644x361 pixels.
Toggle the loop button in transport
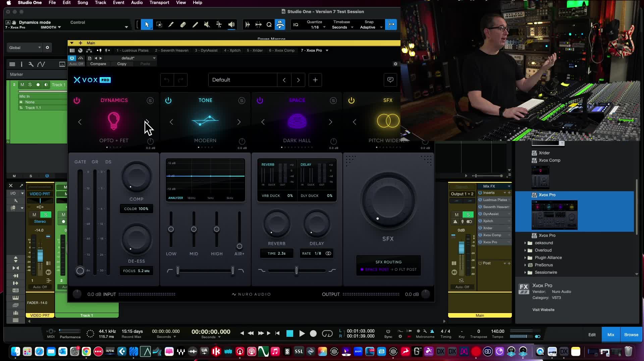point(327,333)
